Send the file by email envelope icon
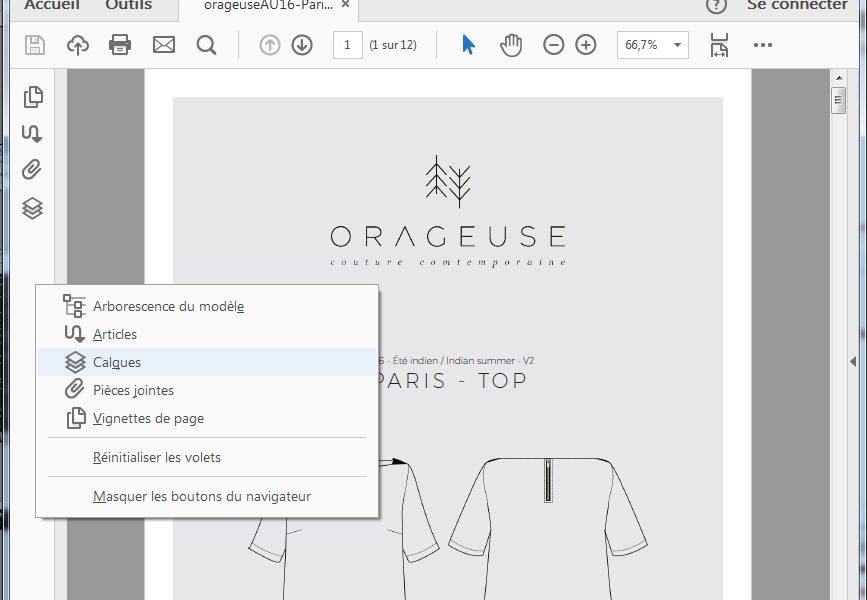 [164, 45]
